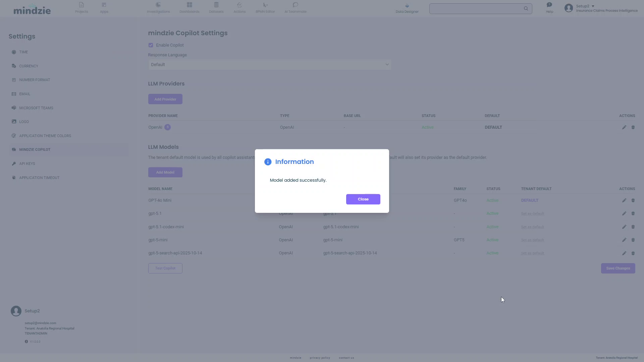Open the contact us footer link
644x362 pixels.
[346, 358]
